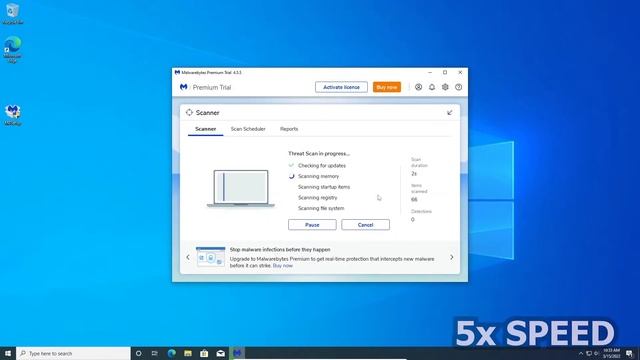Image resolution: width=640 pixels, height=360 pixels.
Task: Click the clock and date in the taskbar
Action: point(611,353)
